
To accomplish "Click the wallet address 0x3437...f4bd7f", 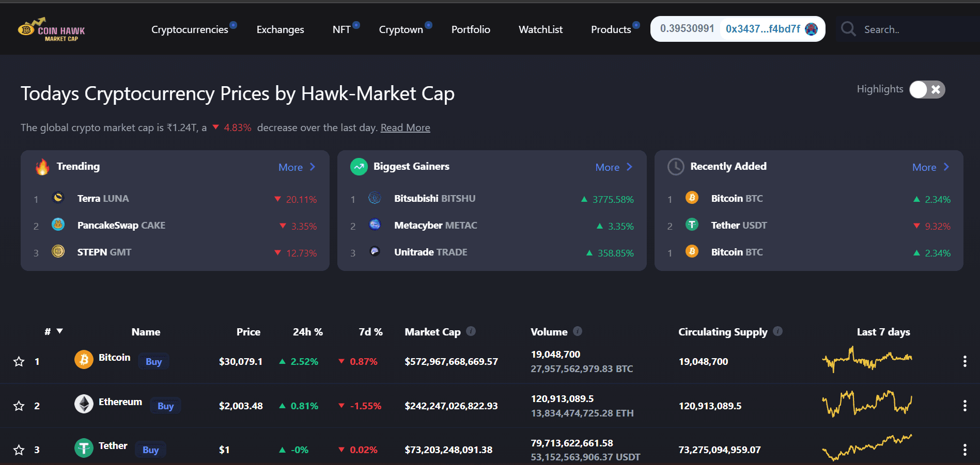I will tap(763, 29).
